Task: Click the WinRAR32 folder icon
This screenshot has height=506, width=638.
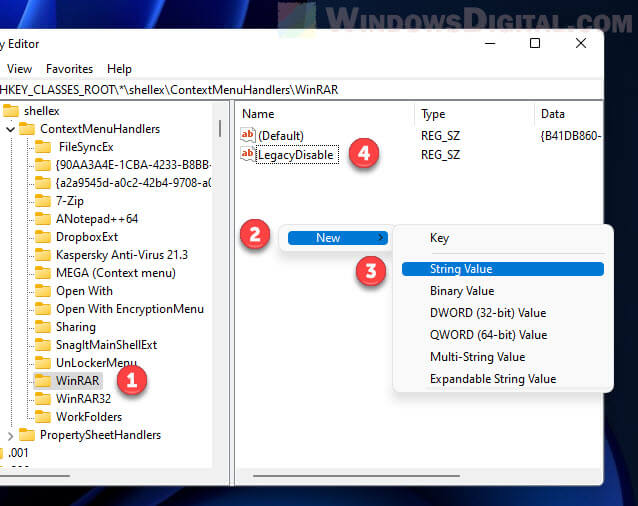Action: 43,399
